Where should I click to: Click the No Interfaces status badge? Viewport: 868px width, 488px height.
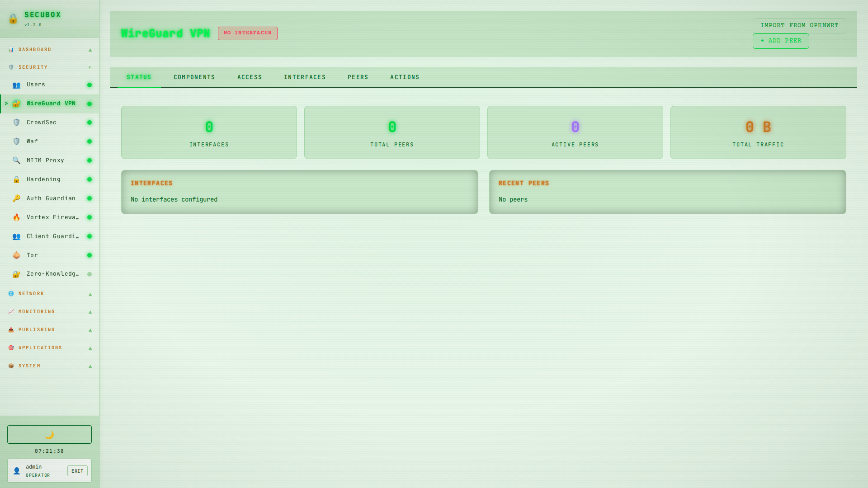[x=247, y=33]
